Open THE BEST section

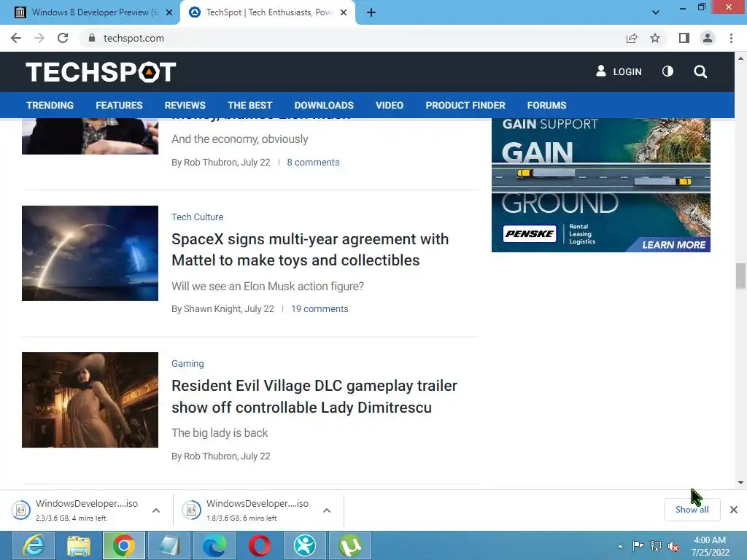(249, 105)
